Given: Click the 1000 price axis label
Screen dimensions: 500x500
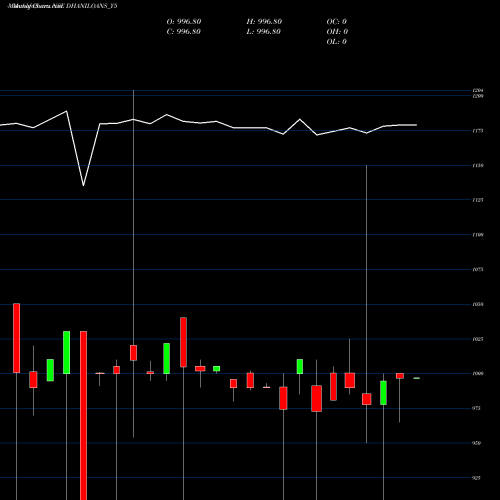Looking at the screenshot, I should [x=478, y=374].
